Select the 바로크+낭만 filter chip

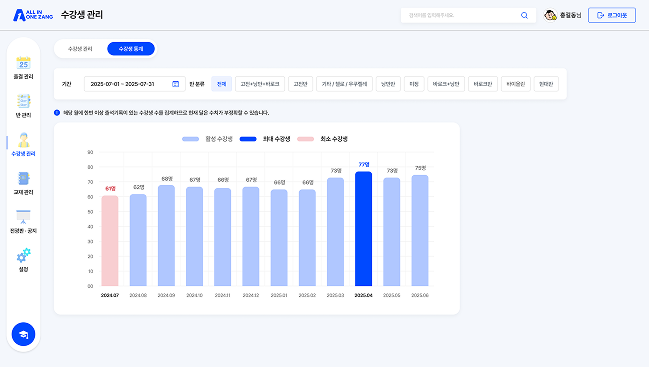(446, 84)
